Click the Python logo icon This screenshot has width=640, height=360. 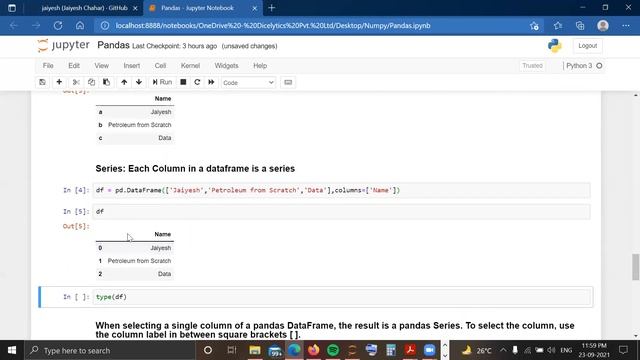(x=555, y=46)
